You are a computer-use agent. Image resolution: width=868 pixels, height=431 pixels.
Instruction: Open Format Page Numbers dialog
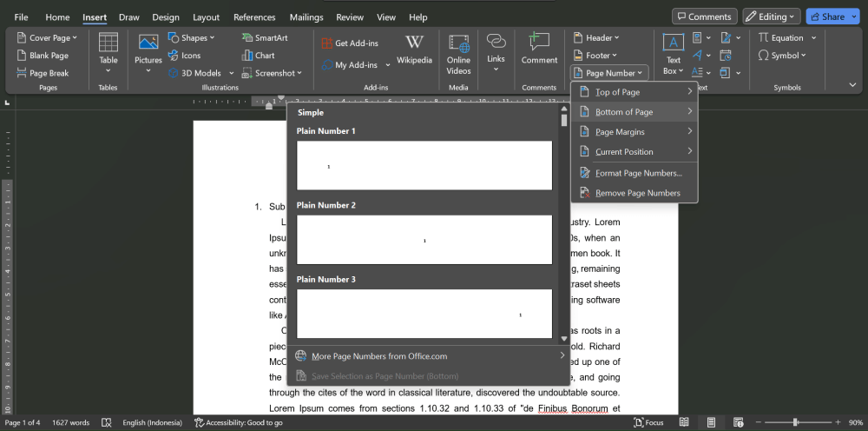pyautogui.click(x=638, y=173)
